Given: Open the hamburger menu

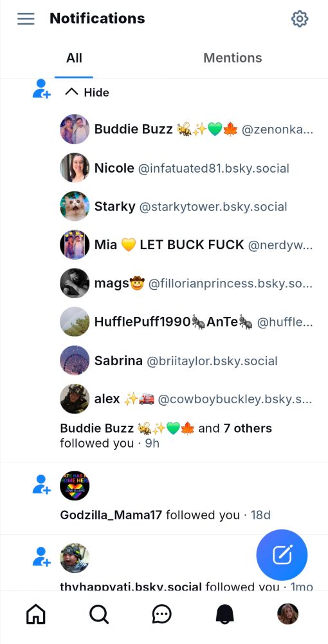Looking at the screenshot, I should point(26,19).
